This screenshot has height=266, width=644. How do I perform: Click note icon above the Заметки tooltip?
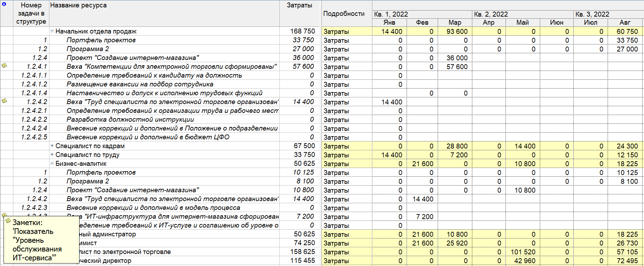click(5, 215)
